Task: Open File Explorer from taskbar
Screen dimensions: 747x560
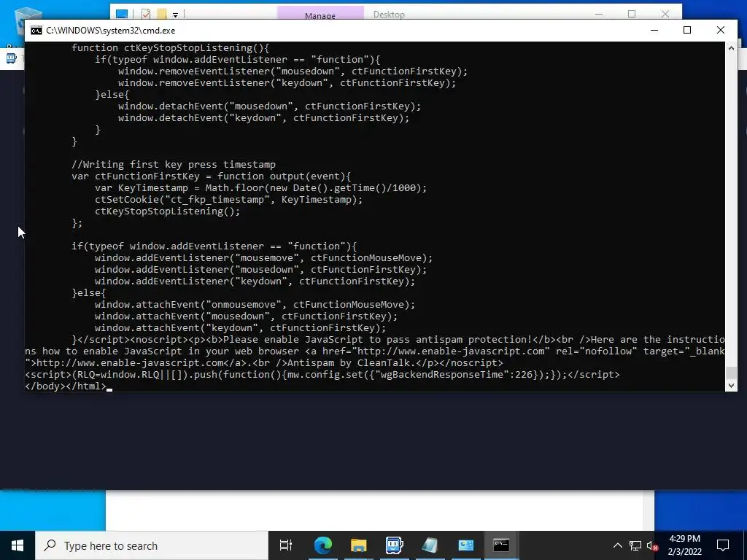Action: point(358,545)
